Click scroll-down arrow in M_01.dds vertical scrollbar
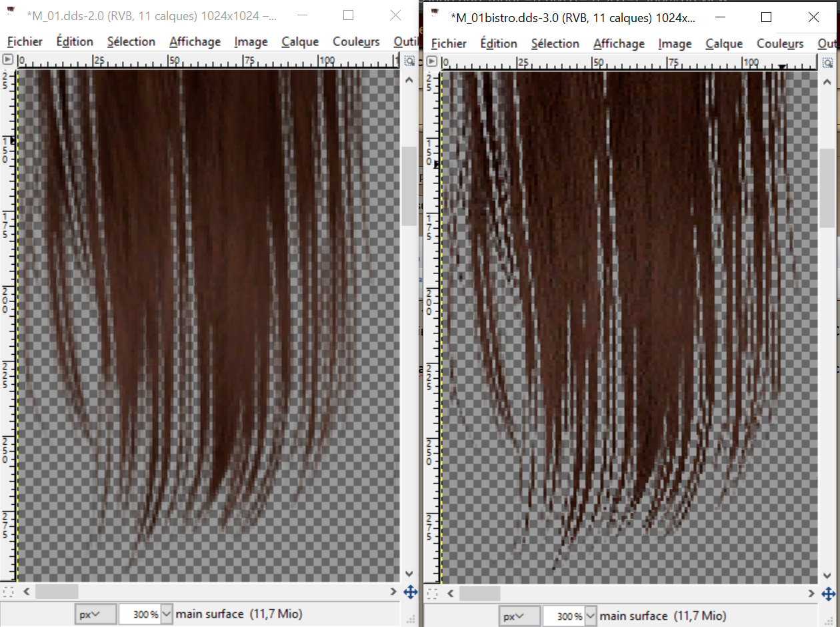 tap(409, 574)
